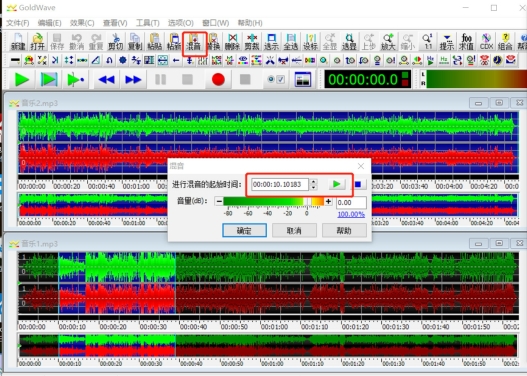Click the up arrow on the start time spinner
The height and width of the screenshot is (376, 527).
coord(314,181)
